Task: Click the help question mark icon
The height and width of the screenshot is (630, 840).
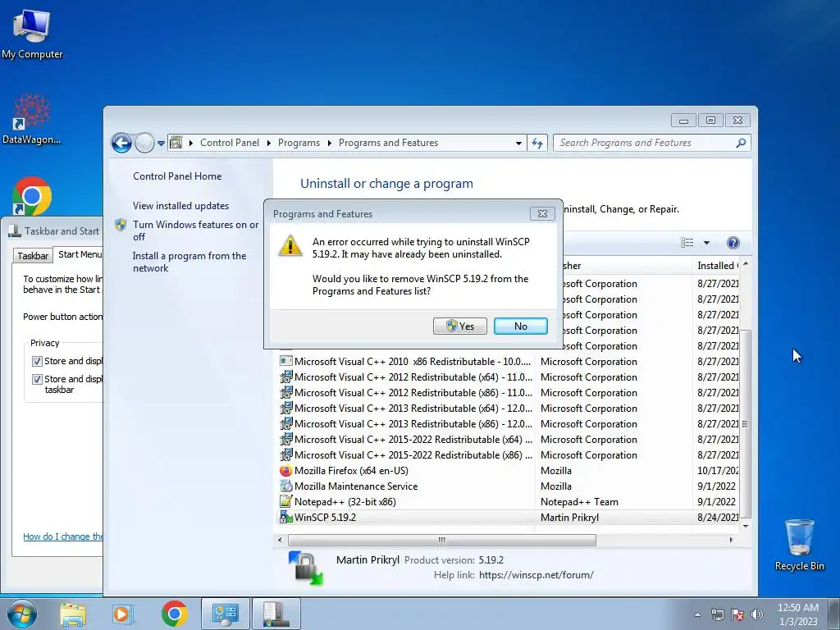Action: [733, 243]
